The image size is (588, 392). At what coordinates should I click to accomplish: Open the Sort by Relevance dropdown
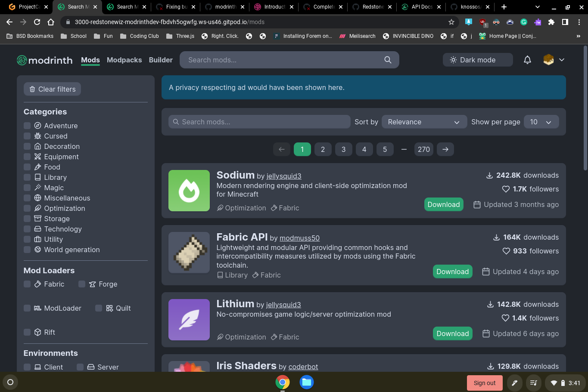tap(424, 122)
